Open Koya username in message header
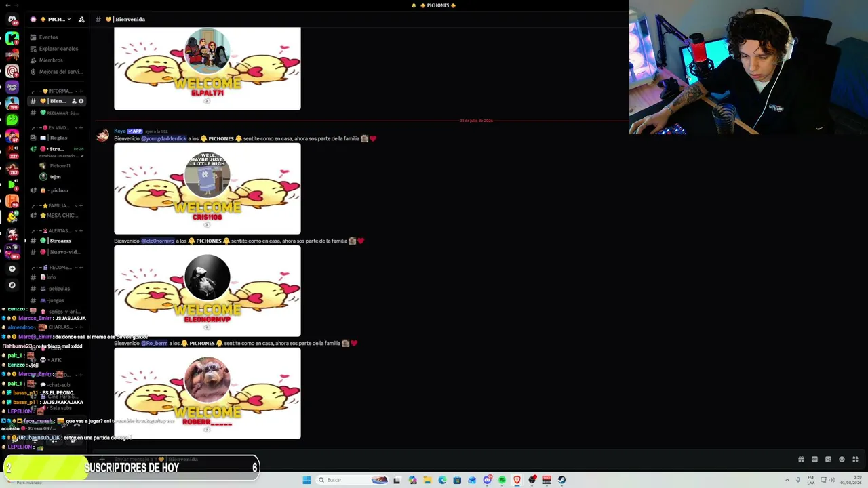868x488 pixels. 120,131
